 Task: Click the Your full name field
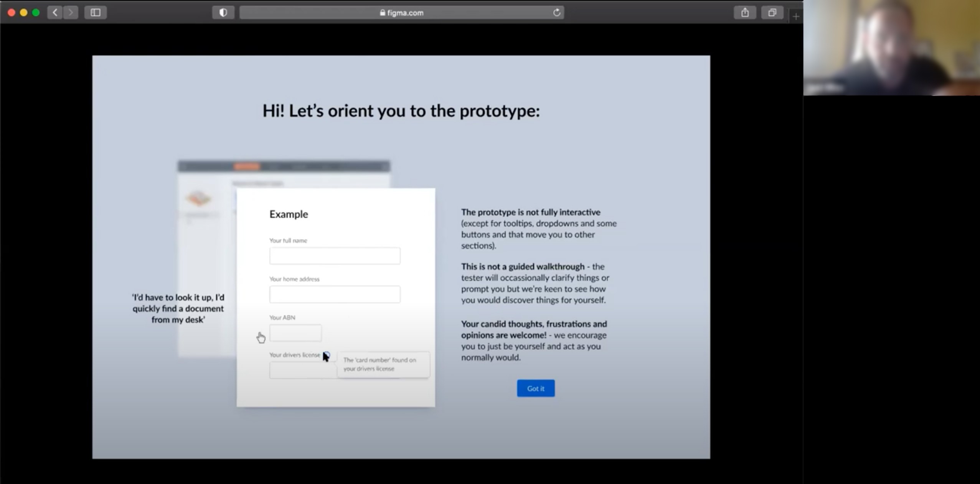[x=335, y=256]
